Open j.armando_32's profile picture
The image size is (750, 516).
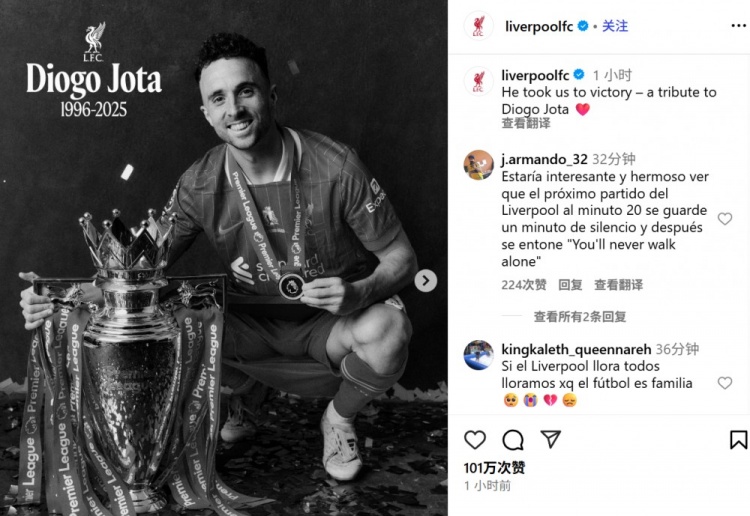[x=478, y=165]
